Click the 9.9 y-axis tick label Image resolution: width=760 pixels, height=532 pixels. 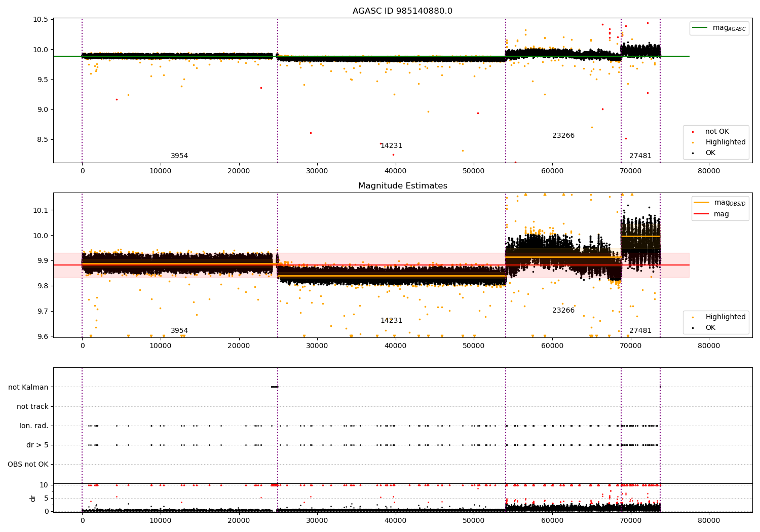(43, 260)
